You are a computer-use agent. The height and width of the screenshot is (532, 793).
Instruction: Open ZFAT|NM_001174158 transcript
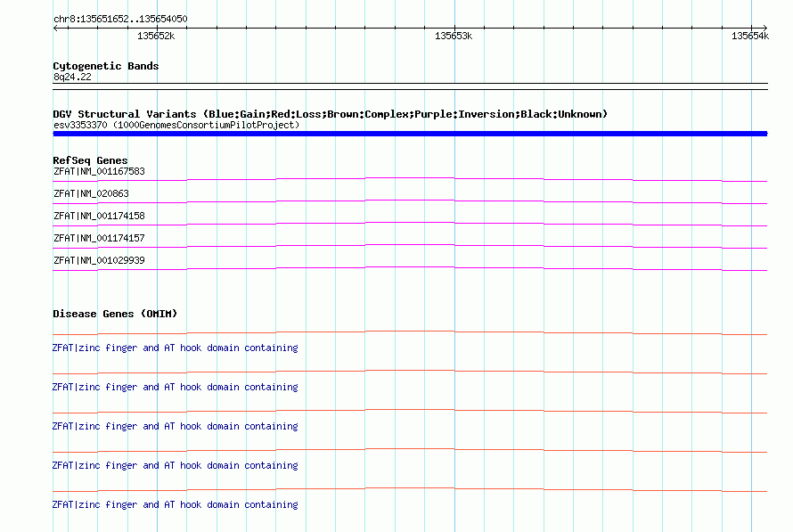[x=99, y=216]
